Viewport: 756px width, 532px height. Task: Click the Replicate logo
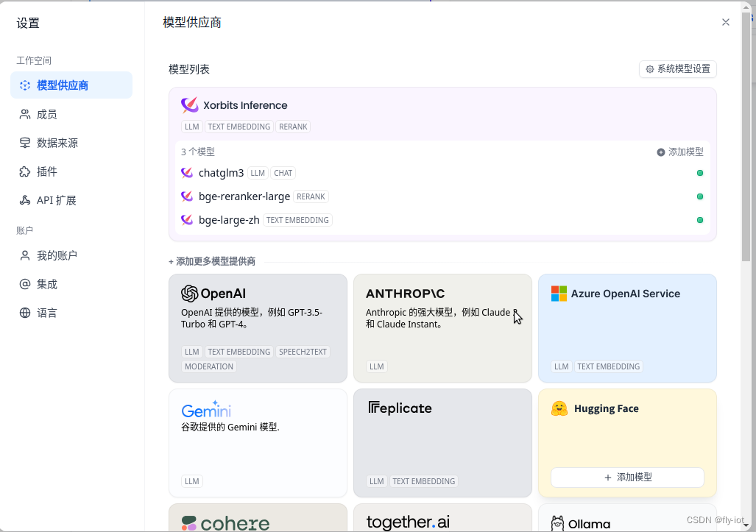click(x=400, y=408)
